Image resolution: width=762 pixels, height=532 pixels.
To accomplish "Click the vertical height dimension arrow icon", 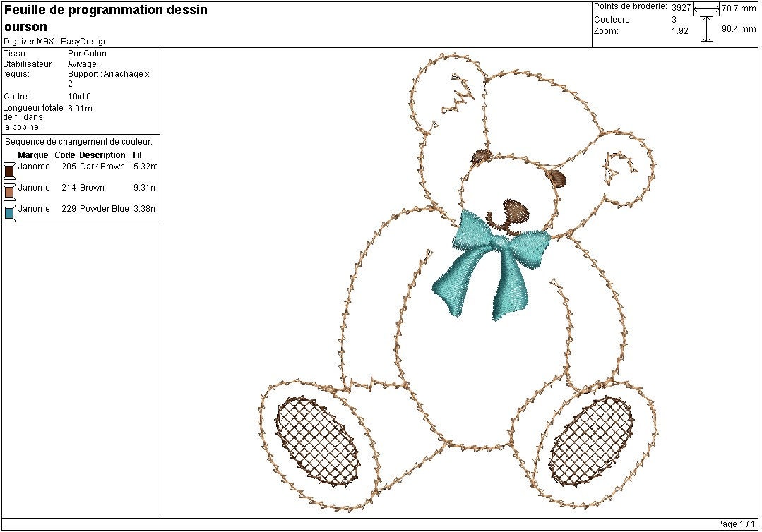I will (x=707, y=29).
